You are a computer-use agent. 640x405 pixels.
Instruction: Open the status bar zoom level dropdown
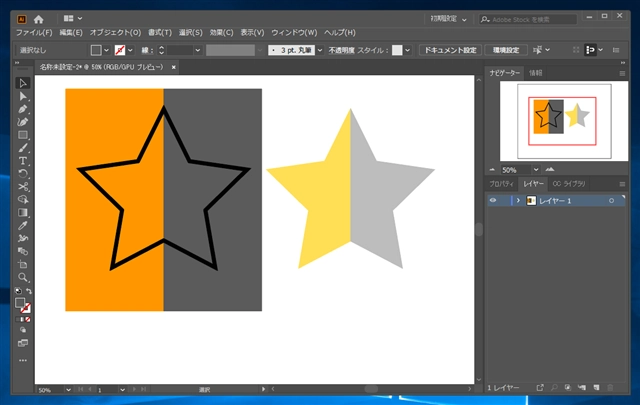(68, 390)
